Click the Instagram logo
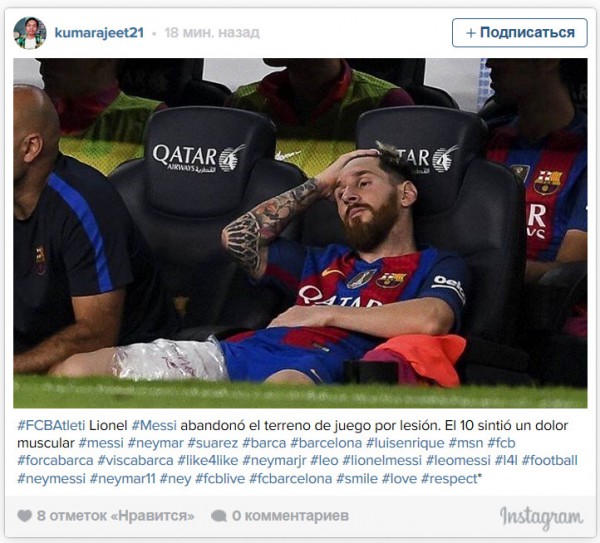This screenshot has height=543, width=600. (541, 517)
